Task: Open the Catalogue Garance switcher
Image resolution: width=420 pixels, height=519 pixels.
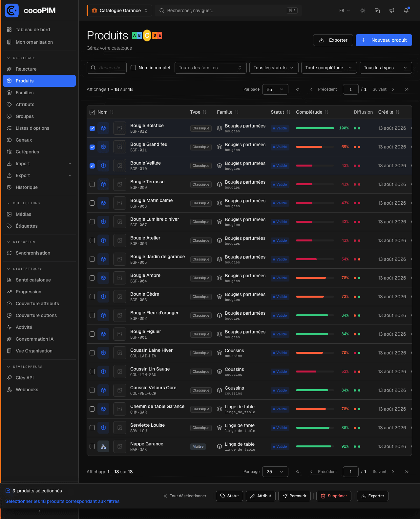Action: [120, 11]
